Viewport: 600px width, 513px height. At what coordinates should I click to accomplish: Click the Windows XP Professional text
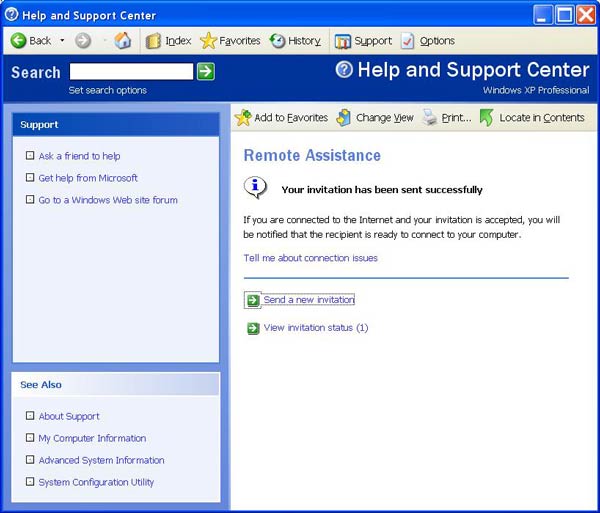(536, 90)
